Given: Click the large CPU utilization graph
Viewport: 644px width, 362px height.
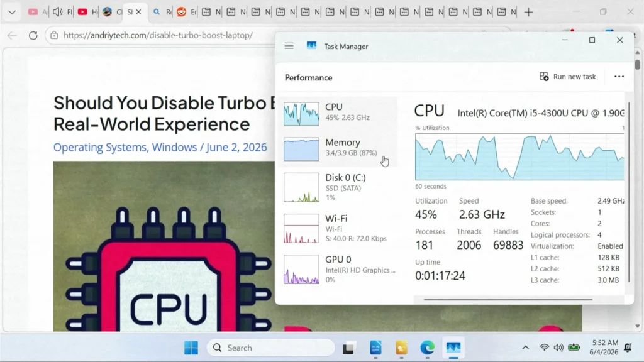Looking at the screenshot, I should [x=519, y=156].
